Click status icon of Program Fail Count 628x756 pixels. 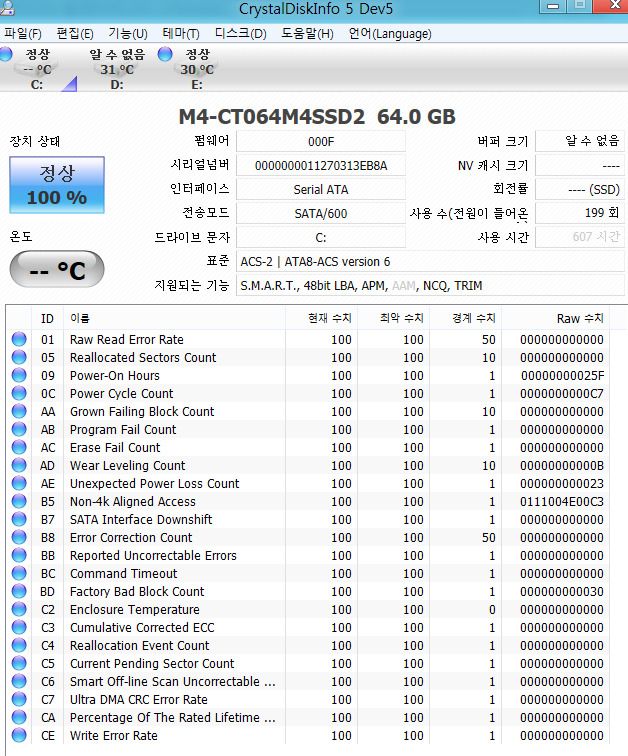[19, 429]
